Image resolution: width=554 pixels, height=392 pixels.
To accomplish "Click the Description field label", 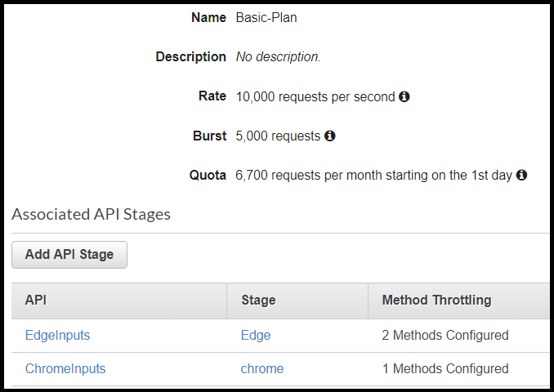I will pyautogui.click(x=190, y=57).
